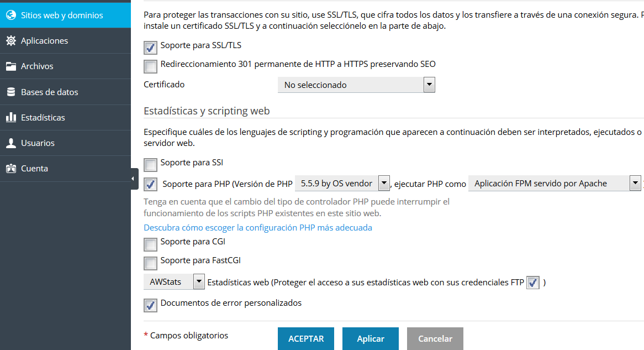Go to the Cuenta sidebar menu item
This screenshot has width=644, height=350.
coord(34,169)
